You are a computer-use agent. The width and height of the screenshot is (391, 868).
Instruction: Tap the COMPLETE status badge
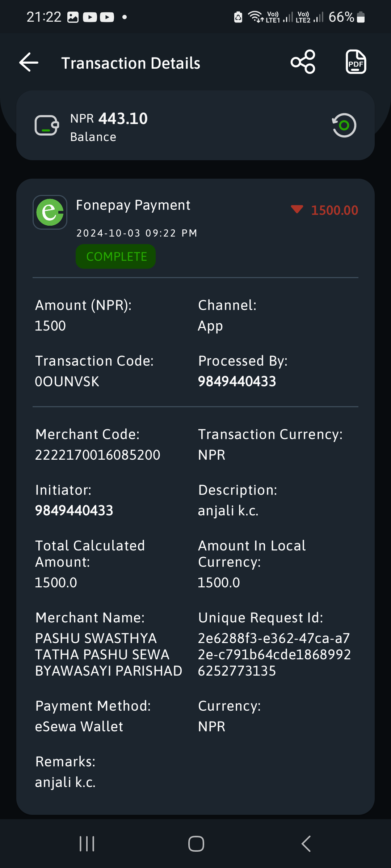pyautogui.click(x=116, y=256)
